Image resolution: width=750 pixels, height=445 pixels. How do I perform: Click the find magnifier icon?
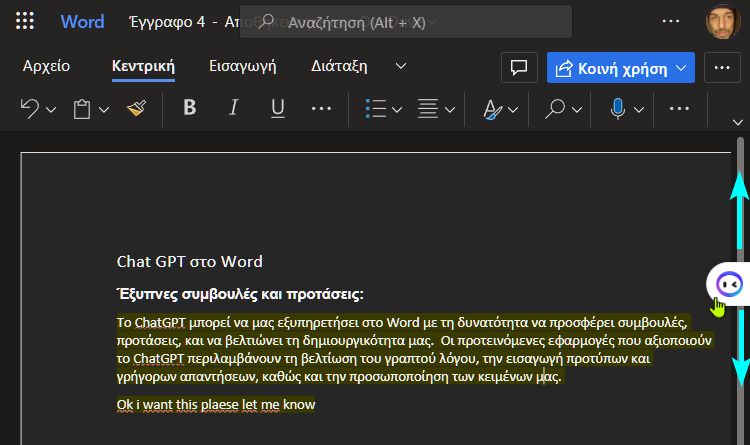[x=555, y=109]
